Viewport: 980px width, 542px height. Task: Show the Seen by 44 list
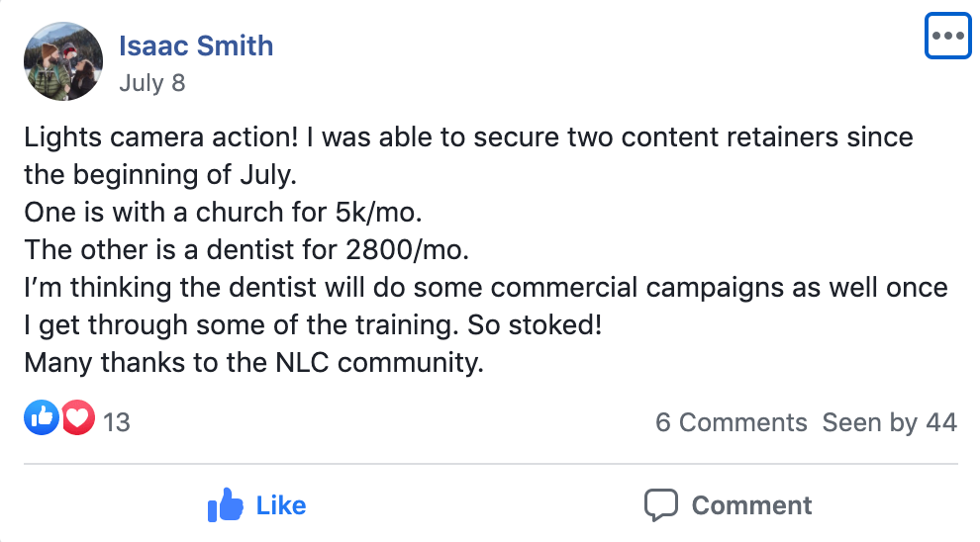[889, 422]
